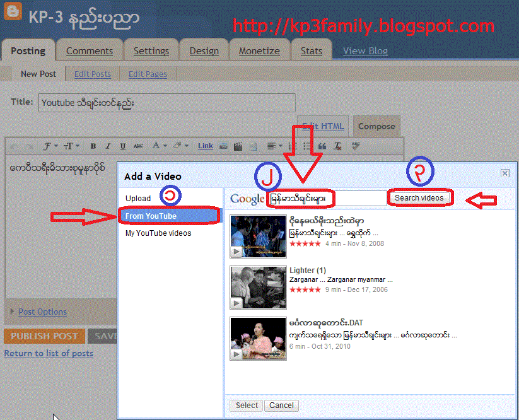
Task: Play the Oct 31, 2010 video preview icon
Action: click(x=236, y=354)
